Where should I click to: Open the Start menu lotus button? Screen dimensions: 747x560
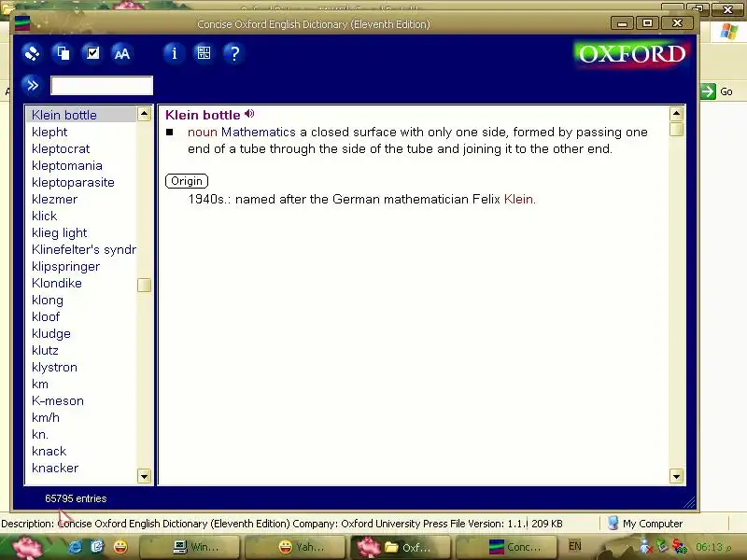click(x=27, y=547)
